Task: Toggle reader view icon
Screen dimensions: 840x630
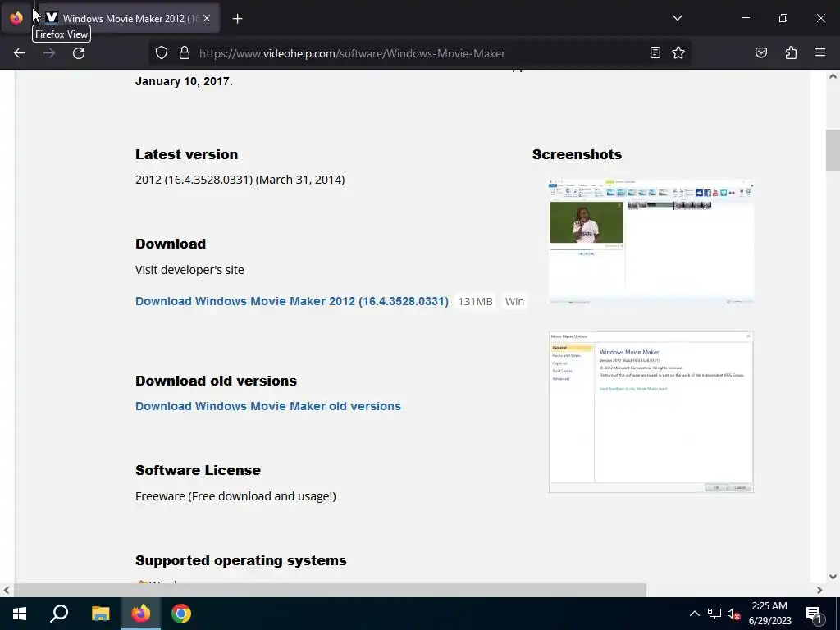Action: 655,52
